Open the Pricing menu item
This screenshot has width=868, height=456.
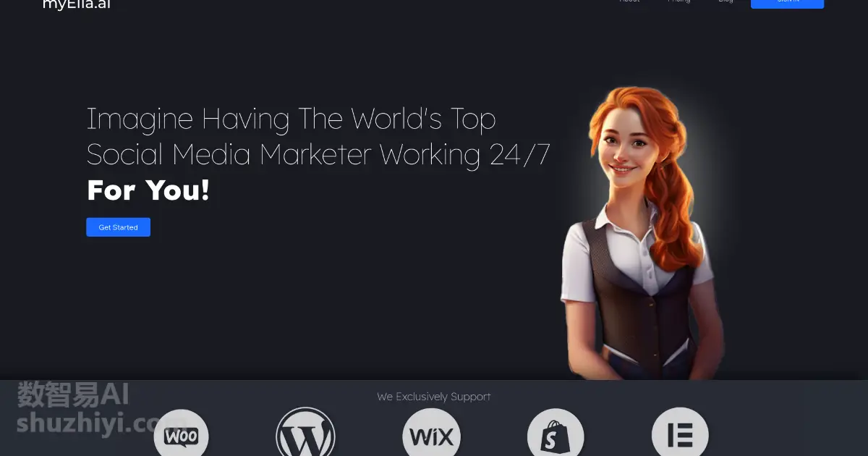click(x=678, y=1)
